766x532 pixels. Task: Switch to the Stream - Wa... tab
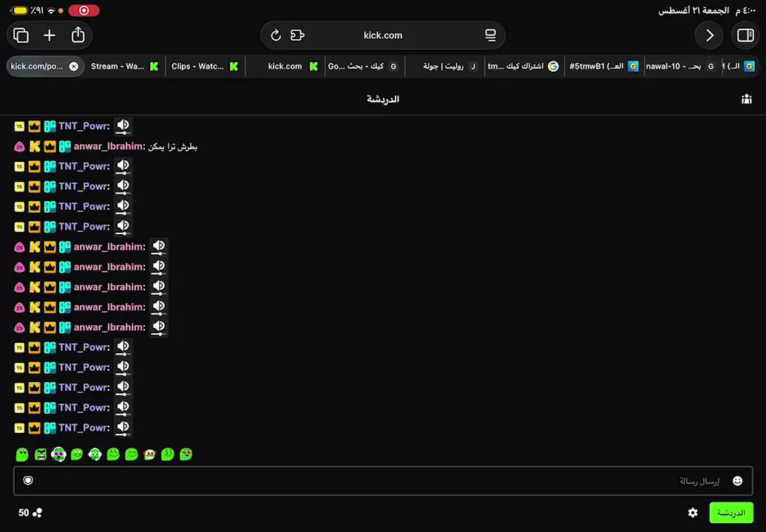(x=124, y=66)
